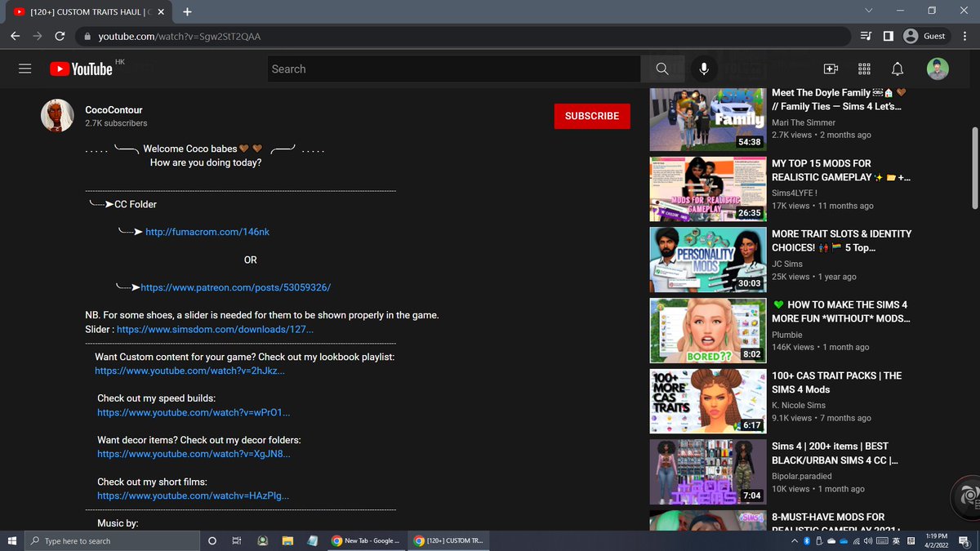The width and height of the screenshot is (980, 551).
Task: Open the YouTube guide hamburger menu
Action: (25, 69)
